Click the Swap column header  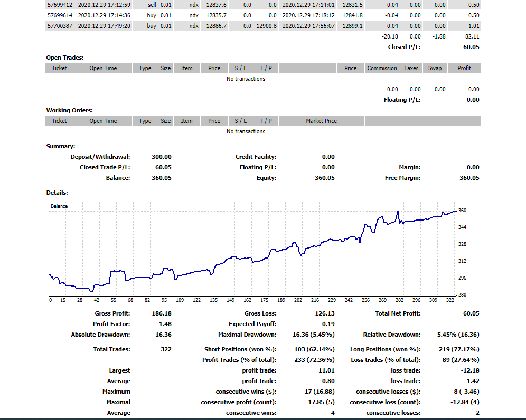pyautogui.click(x=435, y=68)
